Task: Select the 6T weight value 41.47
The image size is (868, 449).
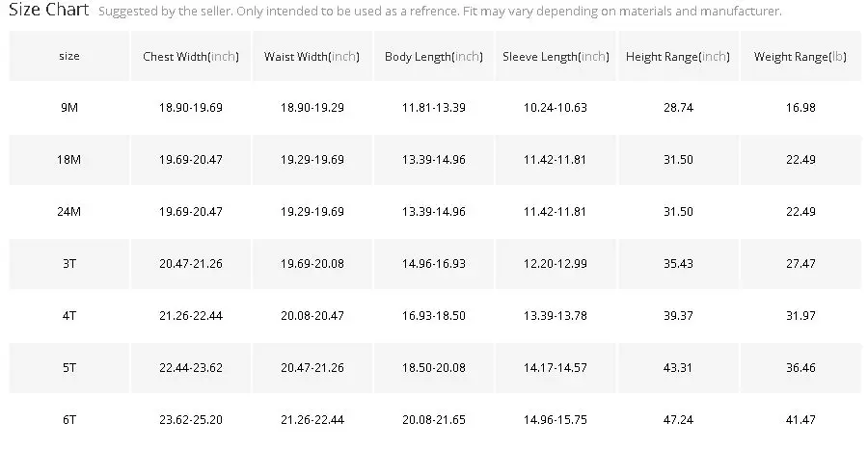Action: (x=800, y=420)
